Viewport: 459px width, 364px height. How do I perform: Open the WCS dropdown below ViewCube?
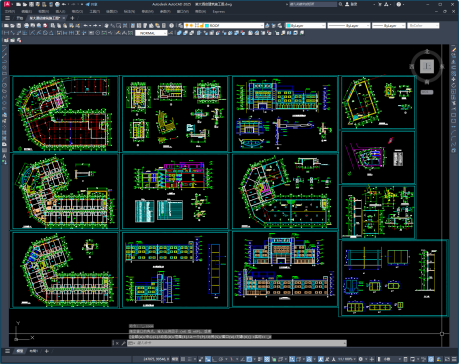click(x=427, y=92)
